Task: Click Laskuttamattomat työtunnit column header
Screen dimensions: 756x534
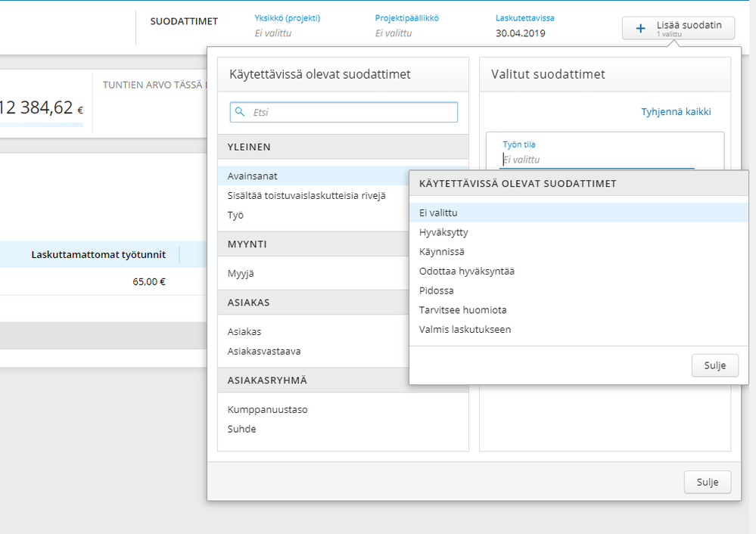Action: 98,254
